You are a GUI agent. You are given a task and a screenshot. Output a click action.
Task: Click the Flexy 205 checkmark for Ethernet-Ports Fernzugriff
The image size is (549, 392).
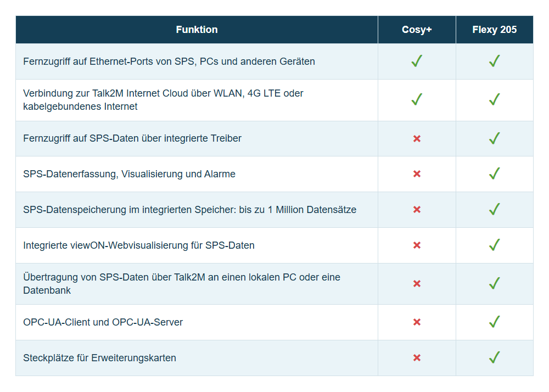pyautogui.click(x=495, y=61)
